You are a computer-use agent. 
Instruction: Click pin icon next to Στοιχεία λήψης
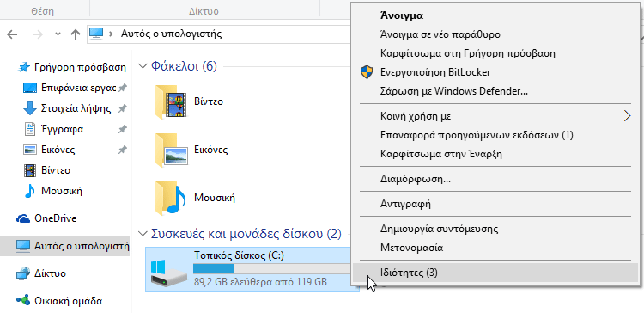point(123,108)
